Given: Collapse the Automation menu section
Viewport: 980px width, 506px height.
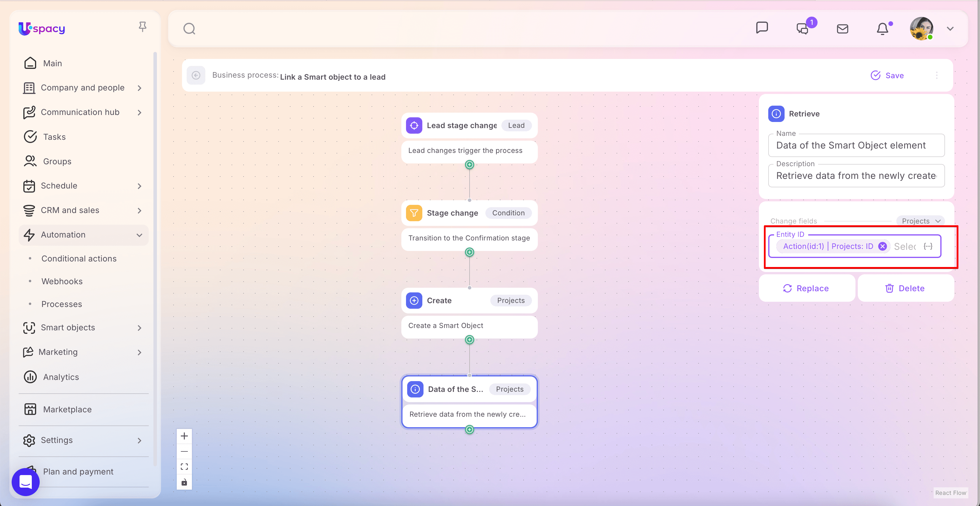Looking at the screenshot, I should click(139, 235).
